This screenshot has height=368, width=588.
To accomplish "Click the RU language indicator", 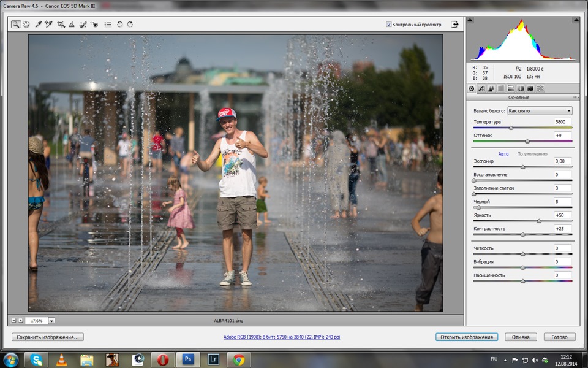I will pyautogui.click(x=494, y=359).
